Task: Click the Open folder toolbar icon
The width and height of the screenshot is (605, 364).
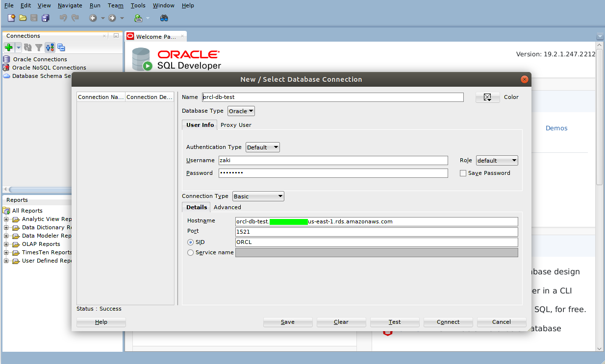Action: click(23, 18)
